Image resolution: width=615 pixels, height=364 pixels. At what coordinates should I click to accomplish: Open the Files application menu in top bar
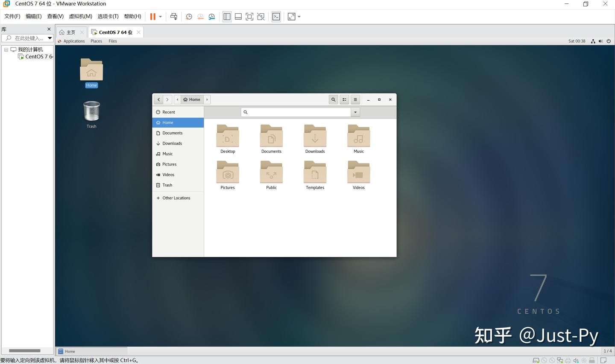coord(113,41)
